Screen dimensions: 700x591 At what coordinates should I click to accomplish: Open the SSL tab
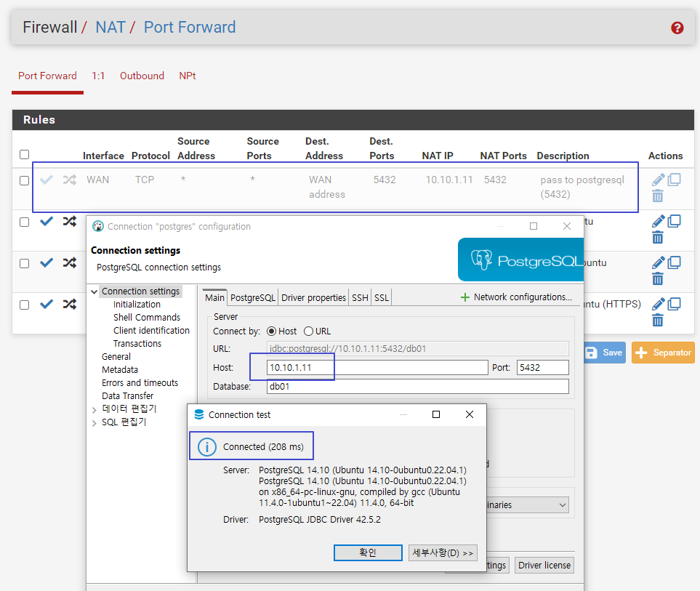[381, 298]
